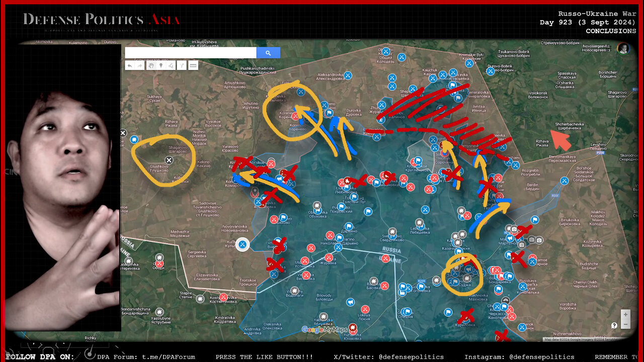Click the gray burst marker at Sverdlikovo
The height and width of the screenshot is (362, 644).
392,231
